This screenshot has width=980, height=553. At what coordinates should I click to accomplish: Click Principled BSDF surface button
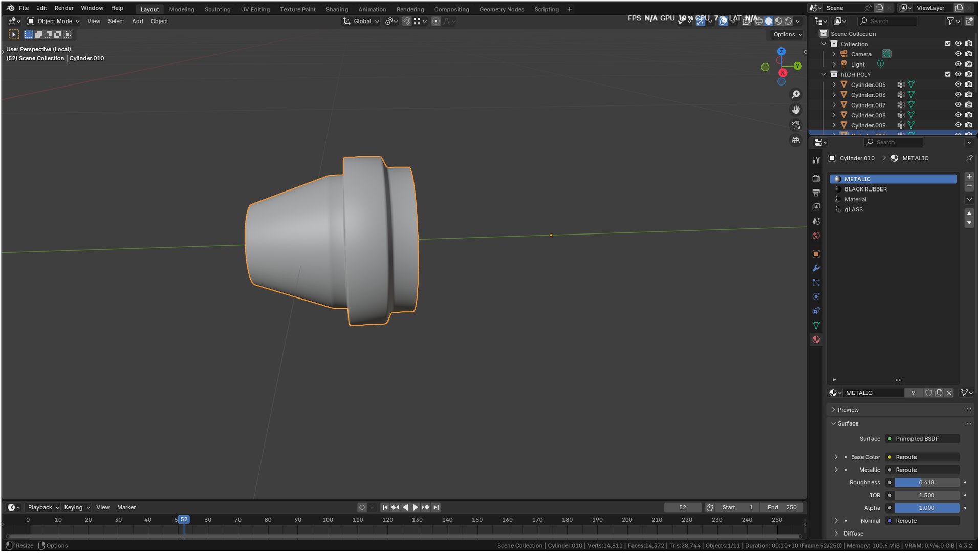[x=922, y=439]
